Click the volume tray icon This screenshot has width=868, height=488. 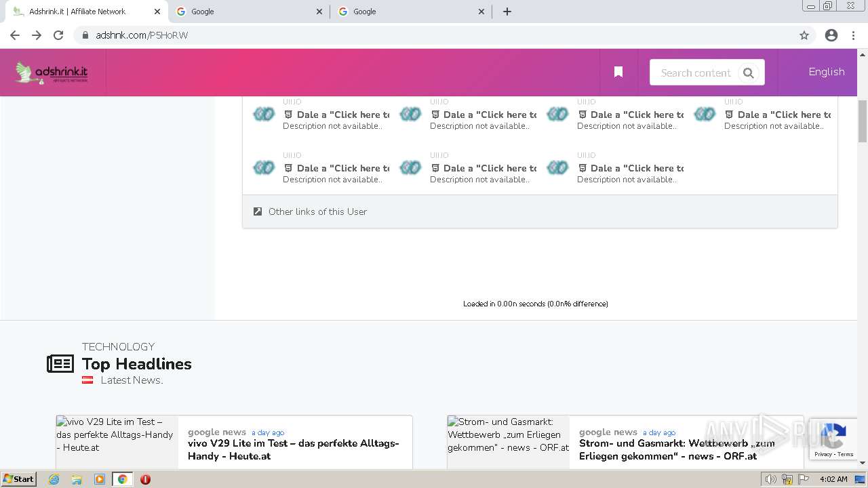coord(771,479)
